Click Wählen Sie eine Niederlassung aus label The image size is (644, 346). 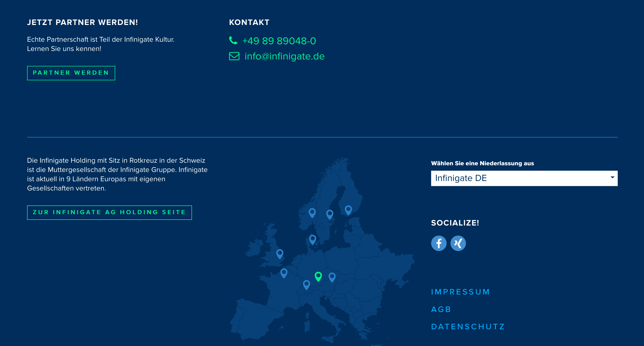coord(482,163)
